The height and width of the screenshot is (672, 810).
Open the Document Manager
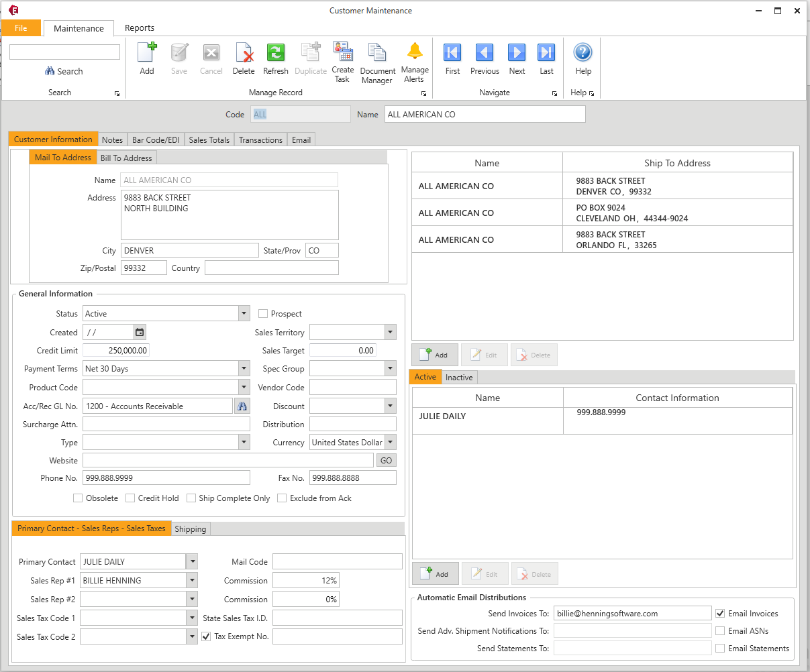click(377, 58)
